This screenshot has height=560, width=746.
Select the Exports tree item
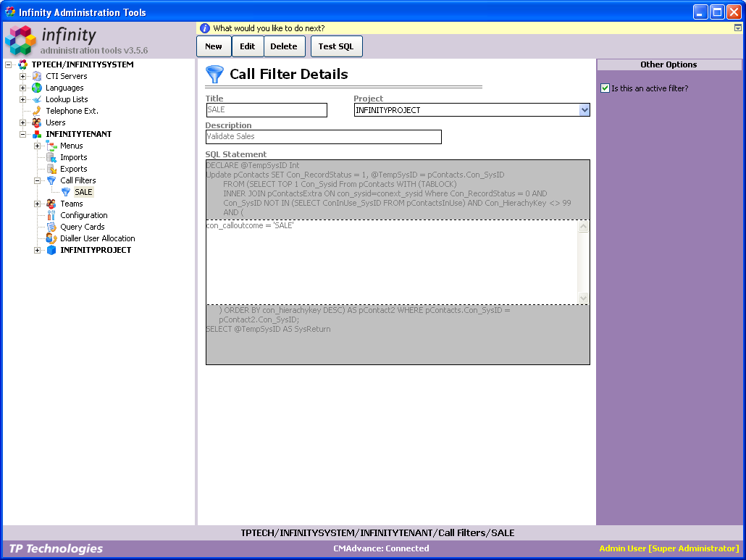point(74,169)
